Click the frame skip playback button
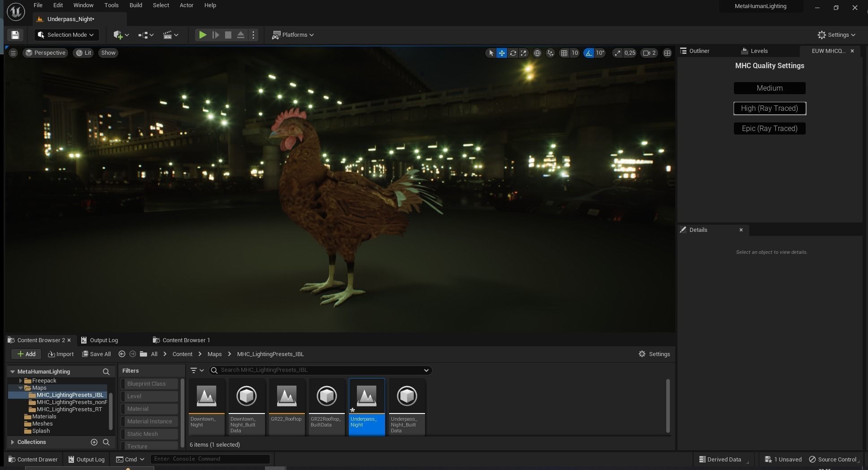 coord(216,35)
